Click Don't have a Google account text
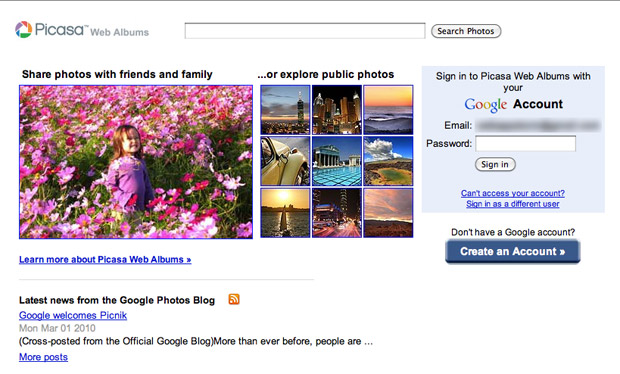This screenshot has height=374, width=620. pyautogui.click(x=513, y=232)
